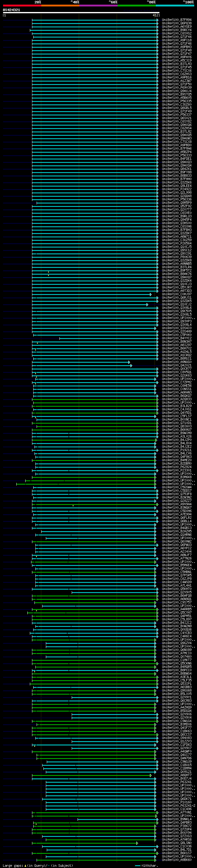Open hit UniRef100_Q71F44
This screenshot has height=868, width=197.
pos(177,37)
